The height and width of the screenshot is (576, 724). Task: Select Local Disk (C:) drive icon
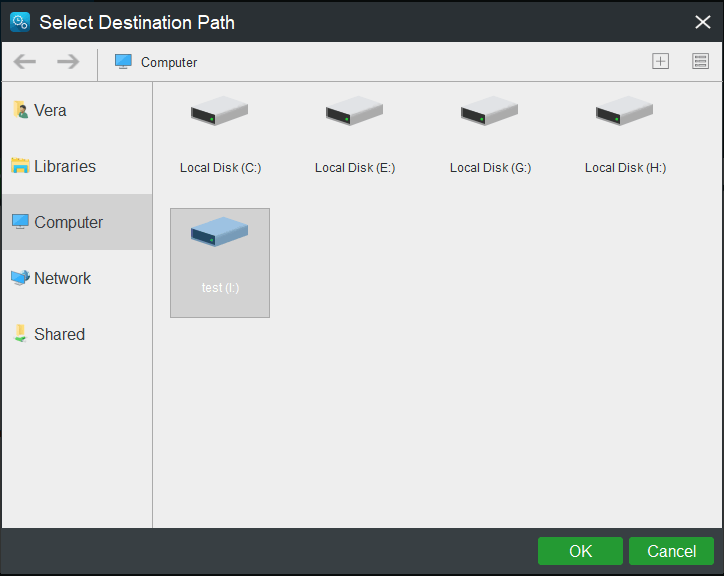[219, 111]
